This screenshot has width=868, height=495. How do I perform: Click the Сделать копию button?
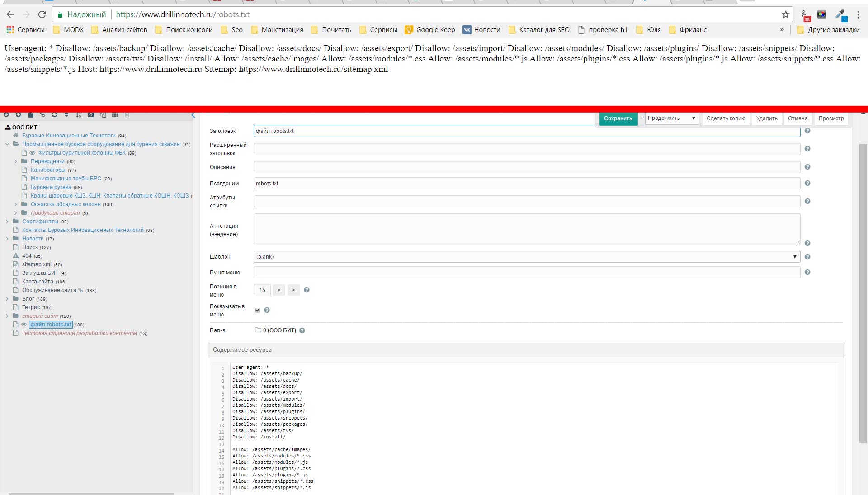click(x=726, y=118)
